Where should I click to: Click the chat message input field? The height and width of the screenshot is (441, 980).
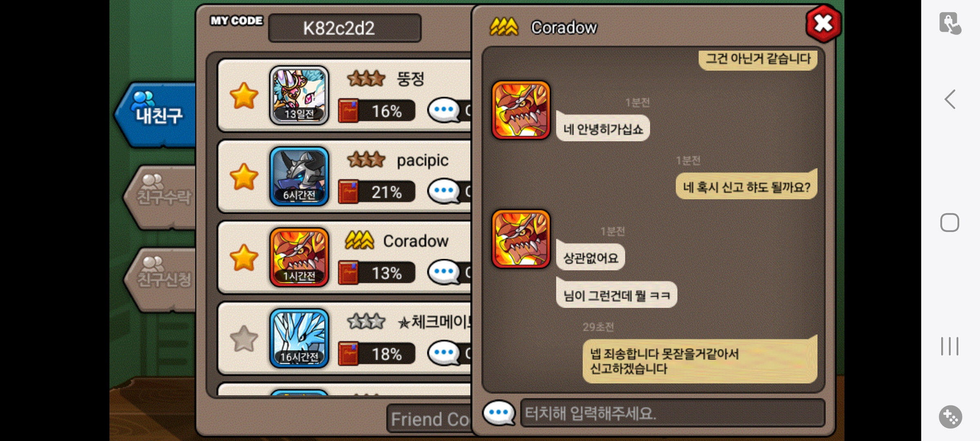coord(673,413)
